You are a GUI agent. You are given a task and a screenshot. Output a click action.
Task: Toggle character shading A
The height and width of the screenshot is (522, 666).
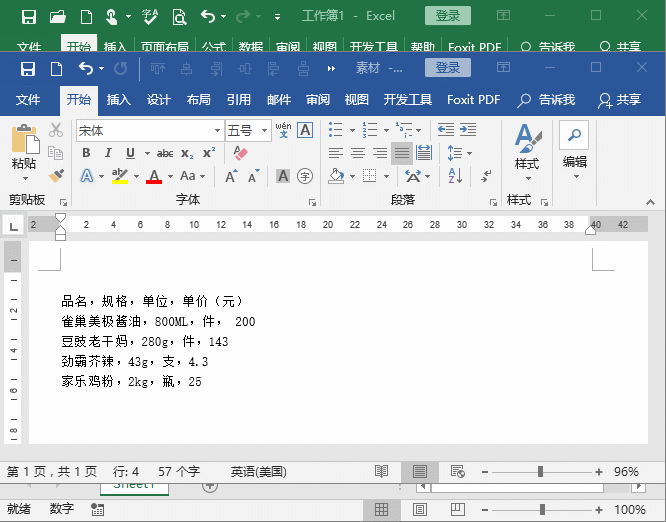pyautogui.click(x=283, y=176)
